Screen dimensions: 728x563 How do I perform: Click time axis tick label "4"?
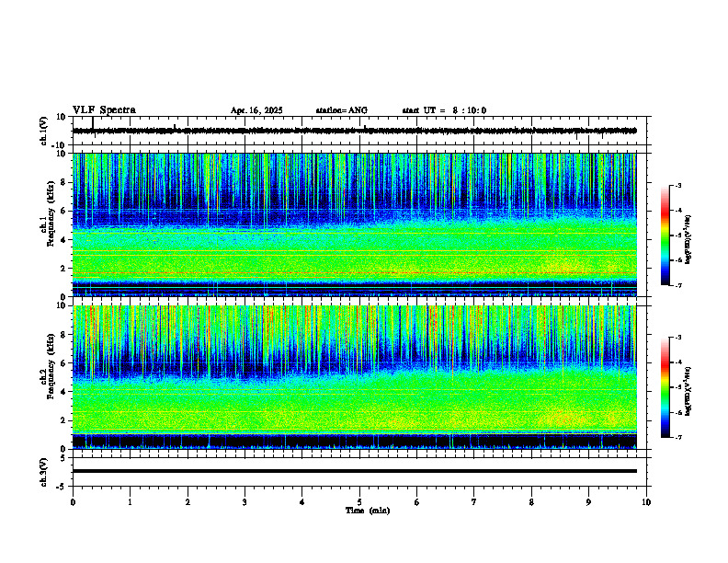tap(302, 502)
